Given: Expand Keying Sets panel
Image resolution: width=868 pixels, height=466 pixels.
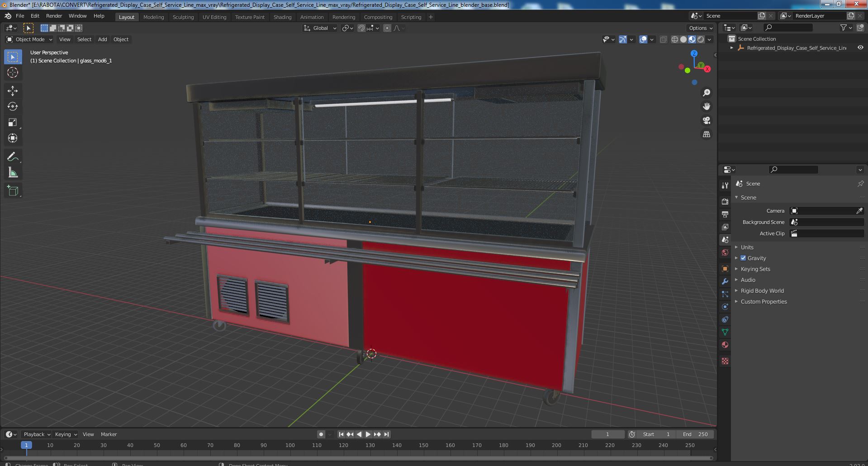Looking at the screenshot, I should (x=755, y=269).
